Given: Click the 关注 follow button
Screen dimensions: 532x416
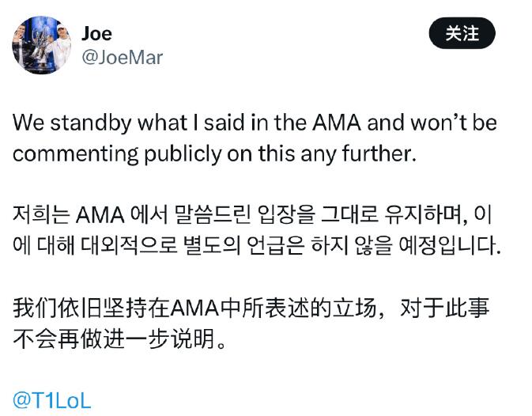Looking at the screenshot, I should pos(462,33).
